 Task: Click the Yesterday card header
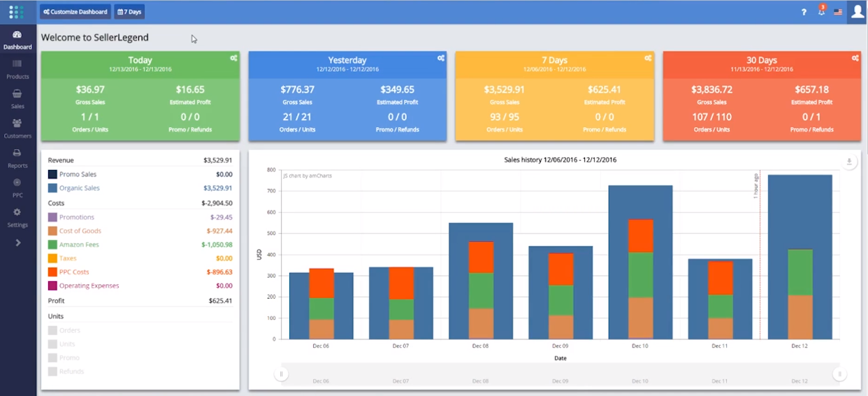(347, 64)
